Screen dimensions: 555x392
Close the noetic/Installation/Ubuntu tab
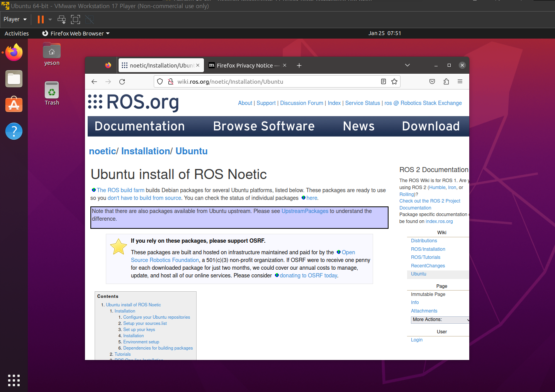point(198,65)
